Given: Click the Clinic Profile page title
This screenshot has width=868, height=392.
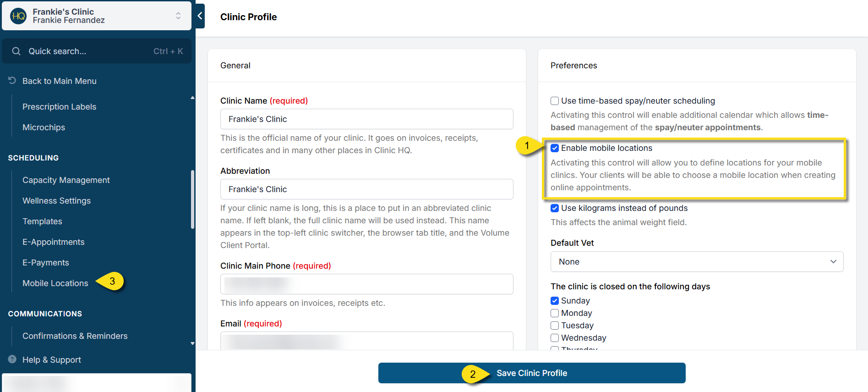Looking at the screenshot, I should click(248, 17).
